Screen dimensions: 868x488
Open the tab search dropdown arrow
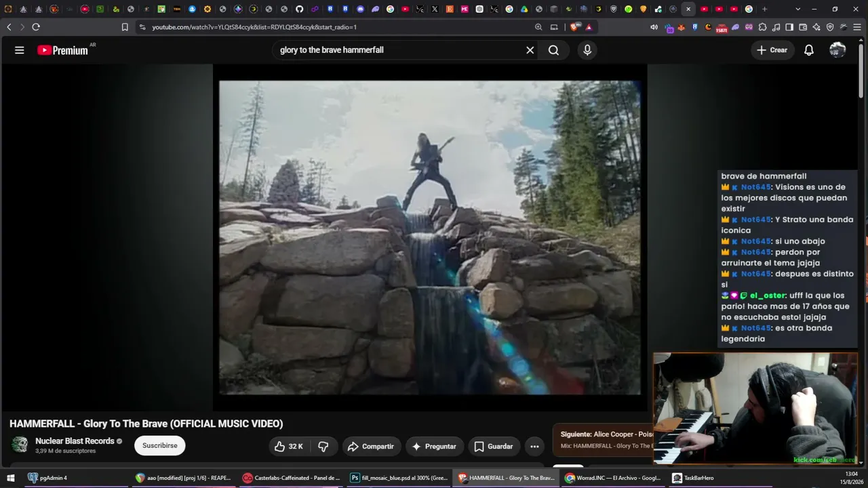(797, 9)
